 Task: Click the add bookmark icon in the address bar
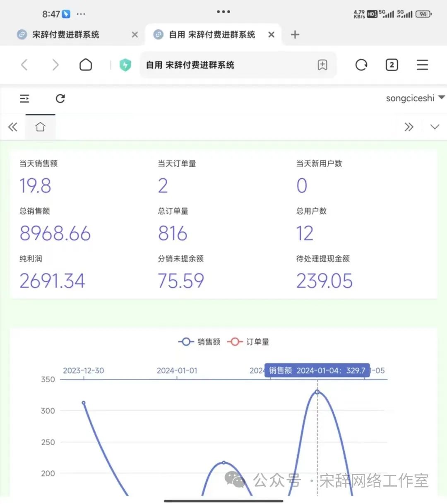[322, 65]
